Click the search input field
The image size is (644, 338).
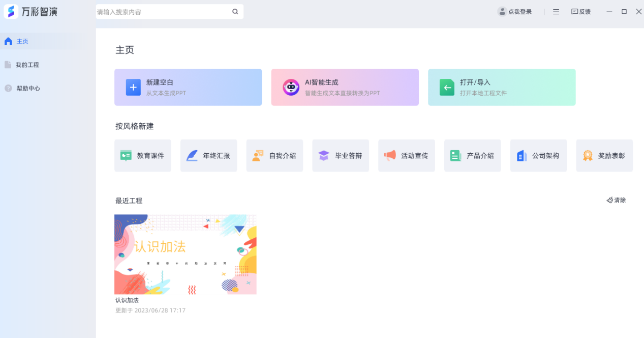(x=170, y=12)
